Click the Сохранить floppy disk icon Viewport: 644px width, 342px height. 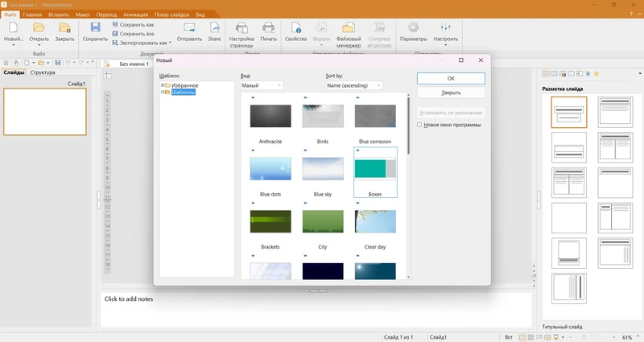coord(95,28)
